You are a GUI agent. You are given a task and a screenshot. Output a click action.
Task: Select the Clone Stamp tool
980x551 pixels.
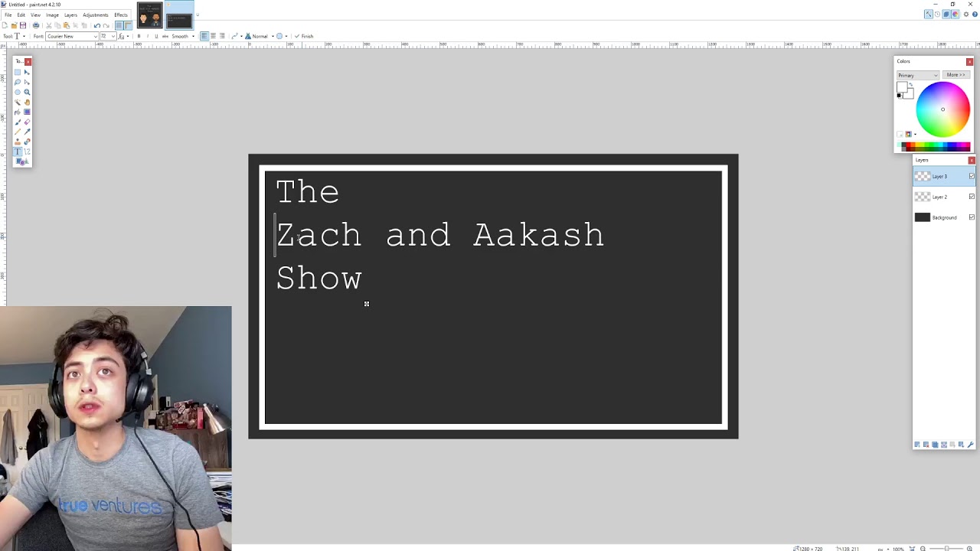tap(18, 142)
